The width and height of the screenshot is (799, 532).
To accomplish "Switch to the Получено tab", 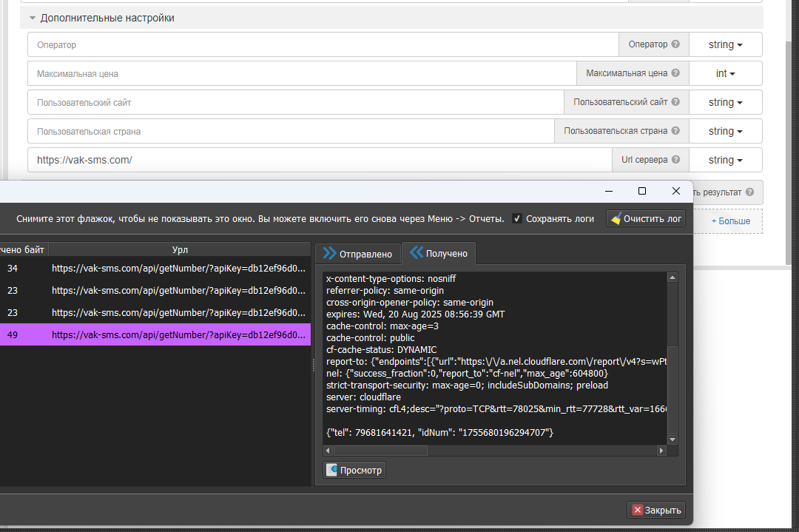I will [x=439, y=254].
